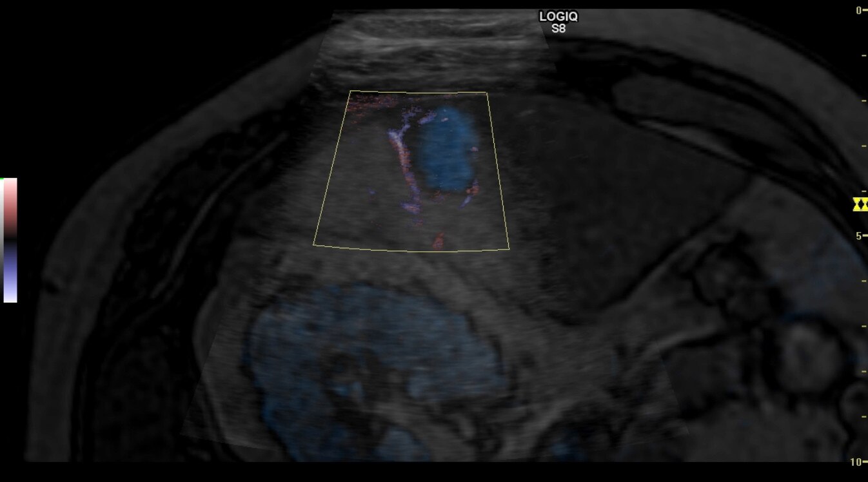Click the LOGIQ S8 system label

point(558,22)
